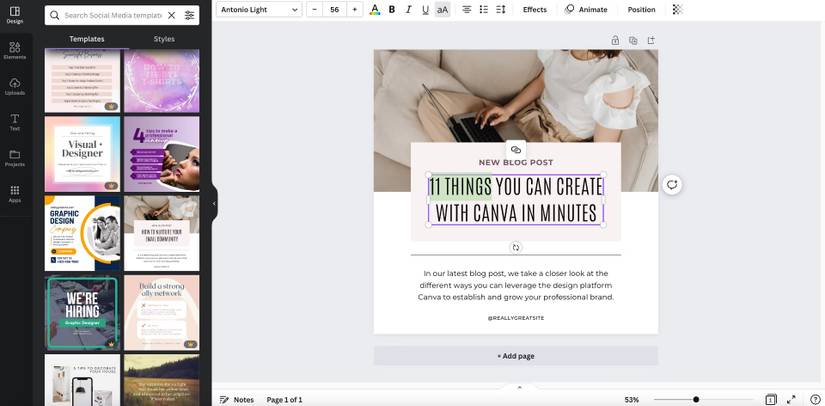Select the Graphic Design Company template
825x406 pixels.
click(x=82, y=234)
